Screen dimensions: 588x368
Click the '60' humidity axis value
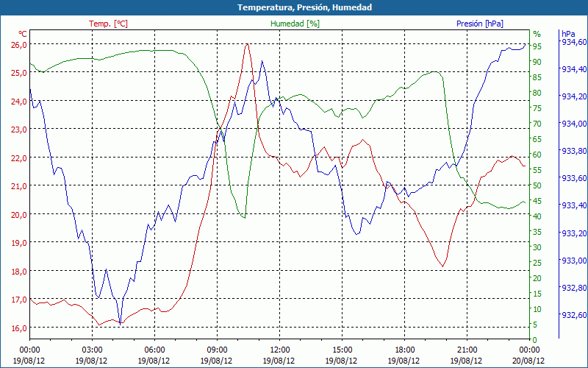click(x=537, y=155)
